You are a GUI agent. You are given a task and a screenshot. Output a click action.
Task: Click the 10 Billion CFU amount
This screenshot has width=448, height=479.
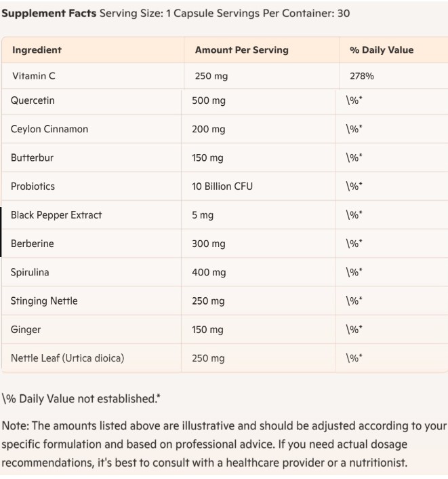222,186
